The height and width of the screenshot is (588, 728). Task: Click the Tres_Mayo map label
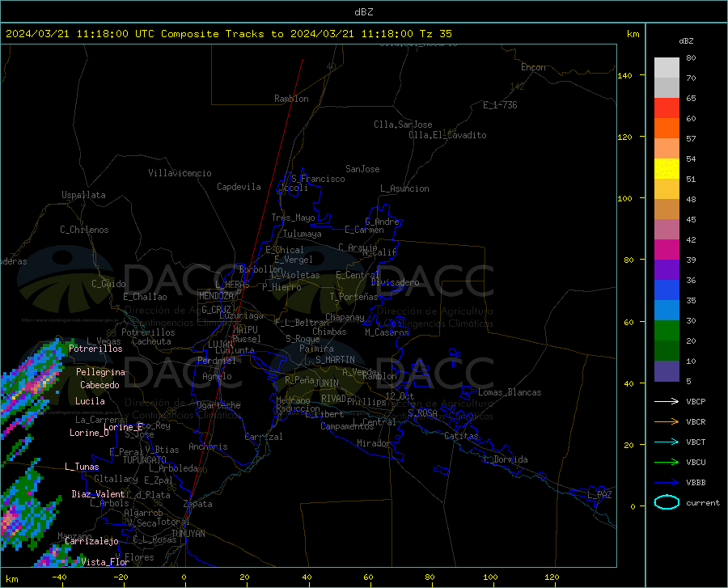pyautogui.click(x=293, y=218)
